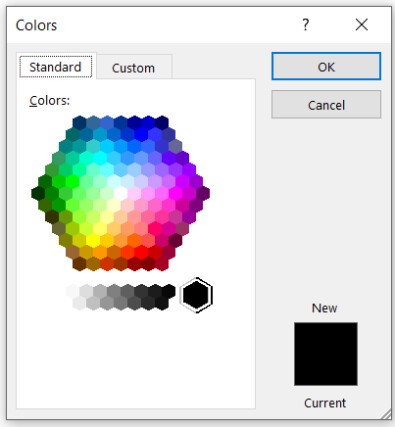This screenshot has width=395, height=427.
Task: Choose the magenta hexagon on right
Action: coord(175,193)
